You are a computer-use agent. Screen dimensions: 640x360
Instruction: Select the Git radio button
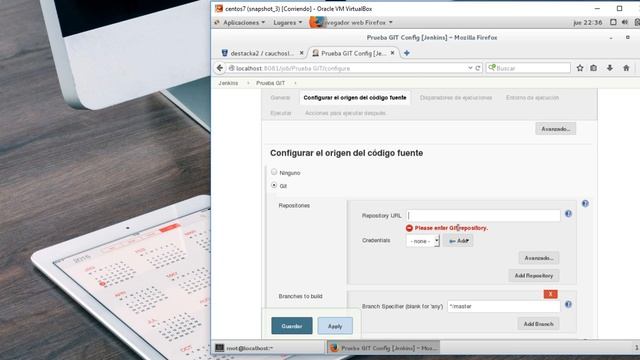(274, 185)
